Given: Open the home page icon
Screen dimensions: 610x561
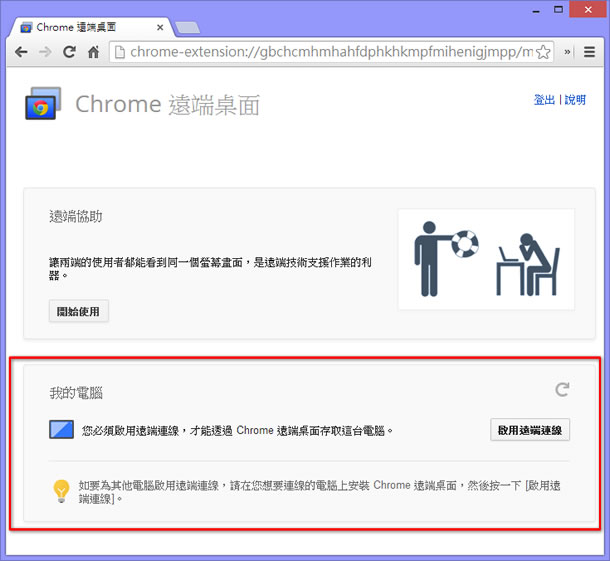Looking at the screenshot, I should pyautogui.click(x=93, y=52).
